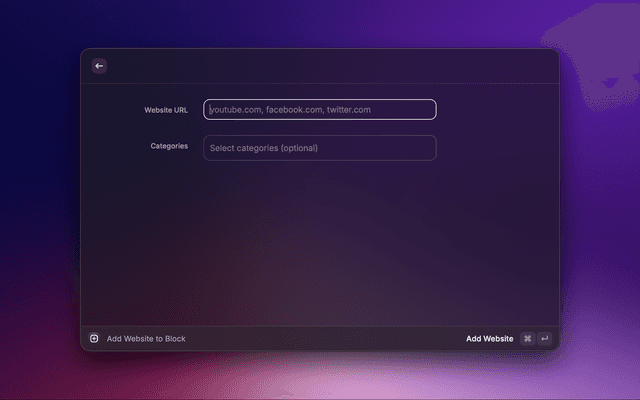The height and width of the screenshot is (400, 640).
Task: Go back using the top-left arrow
Action: 99,66
